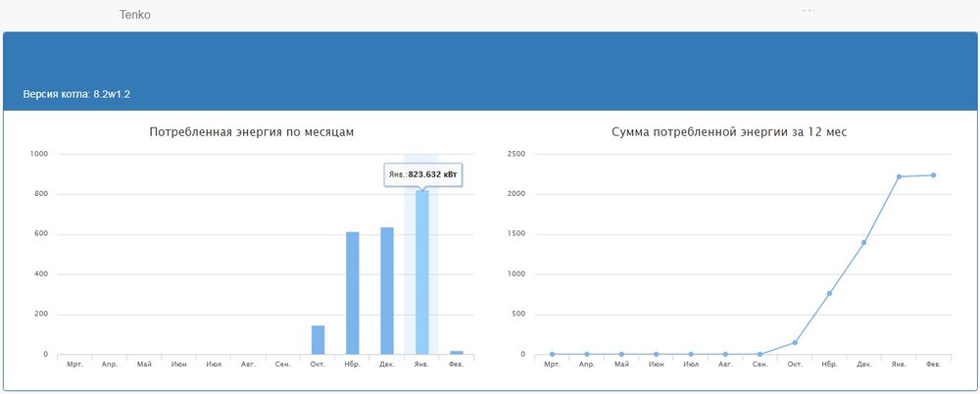Click the 'Дек.' axis label under bar chart
This screenshot has height=394, width=980.
pos(387,364)
